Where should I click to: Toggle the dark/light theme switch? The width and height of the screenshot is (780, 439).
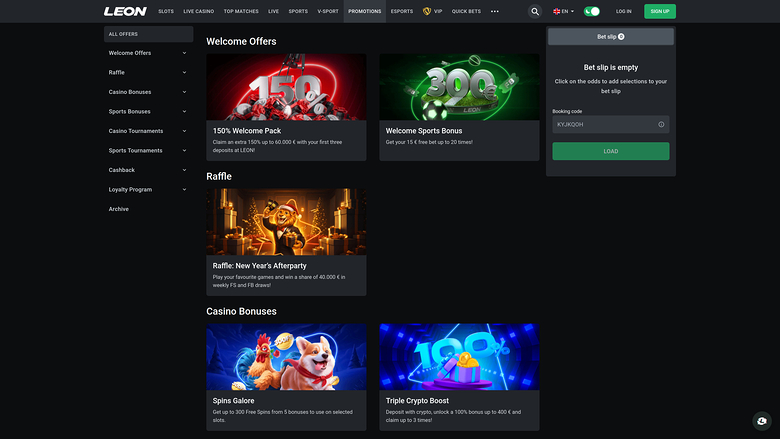click(591, 11)
